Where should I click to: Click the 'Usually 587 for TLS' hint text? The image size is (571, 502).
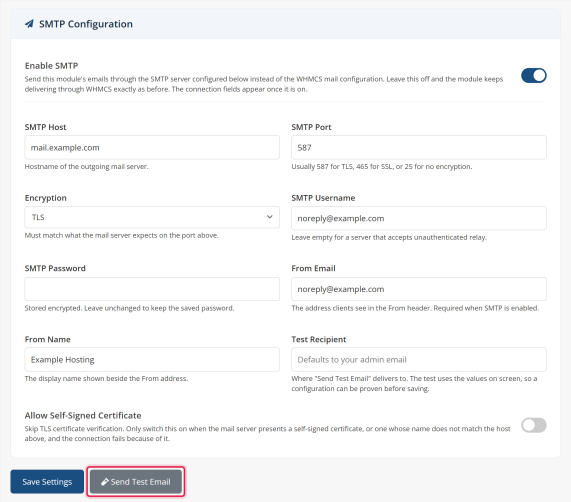pyautogui.click(x=382, y=167)
